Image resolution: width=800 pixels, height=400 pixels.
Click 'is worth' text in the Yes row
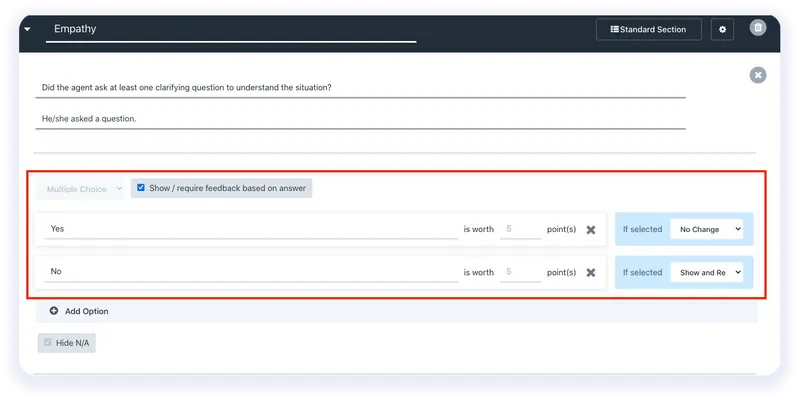click(x=479, y=229)
